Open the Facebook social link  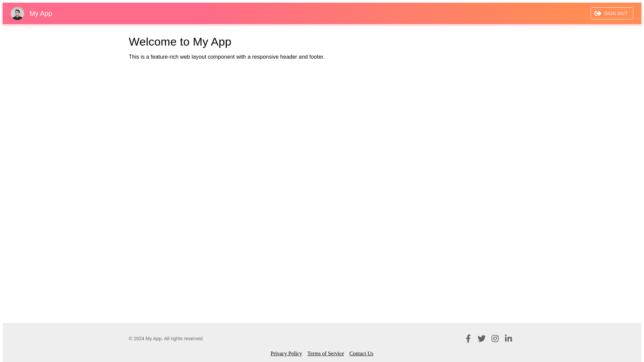[468, 339]
